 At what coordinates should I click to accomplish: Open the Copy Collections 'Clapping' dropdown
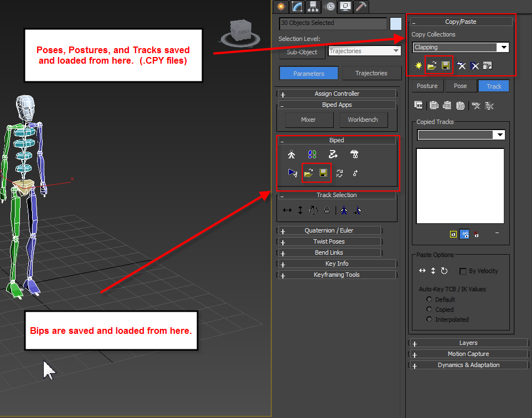(461, 47)
